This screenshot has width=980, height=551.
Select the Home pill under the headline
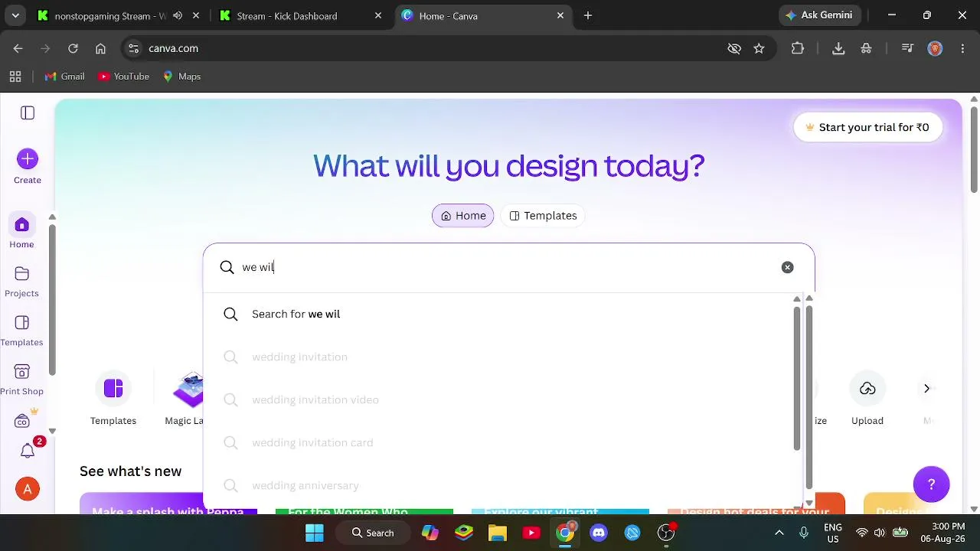tap(463, 216)
